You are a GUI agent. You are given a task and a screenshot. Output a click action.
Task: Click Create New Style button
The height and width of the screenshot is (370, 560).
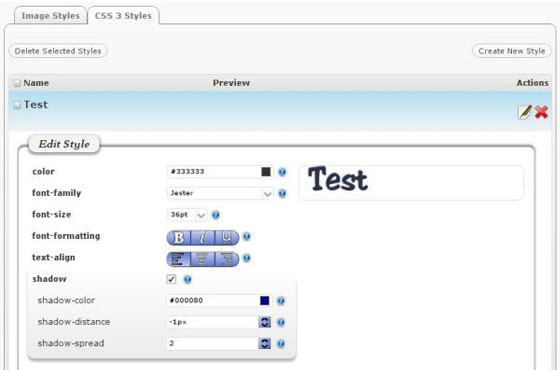[x=511, y=51]
